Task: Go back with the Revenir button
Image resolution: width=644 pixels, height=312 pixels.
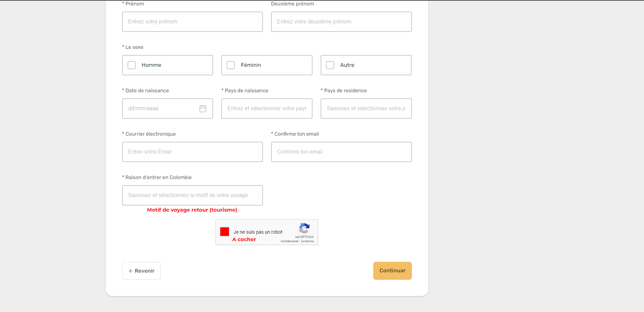Action: [x=141, y=271]
